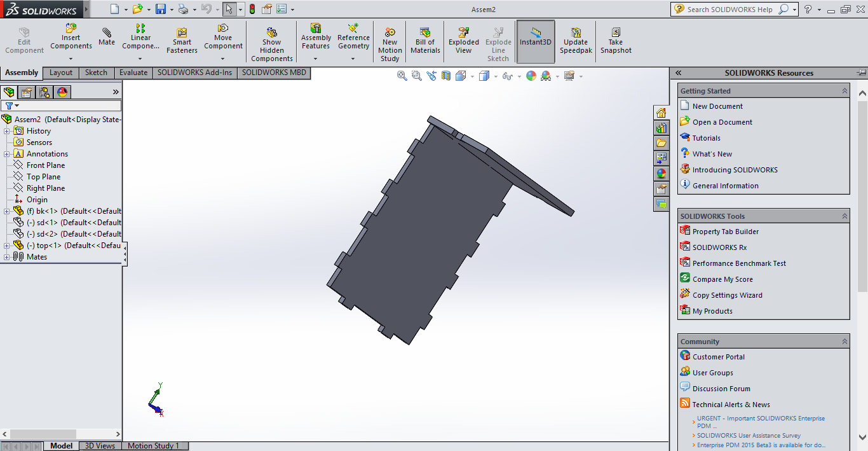Select the Mate tool

tap(107, 37)
